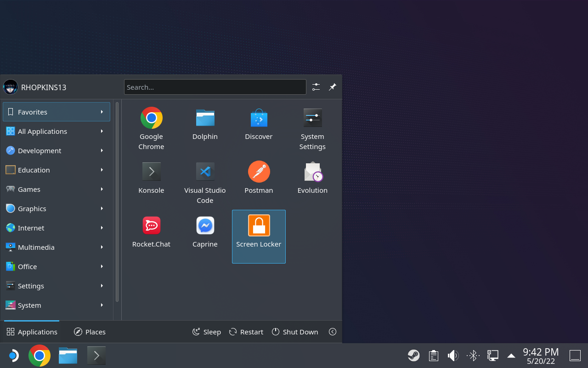
Task: Open the audio volume tray icon
Action: point(453,356)
